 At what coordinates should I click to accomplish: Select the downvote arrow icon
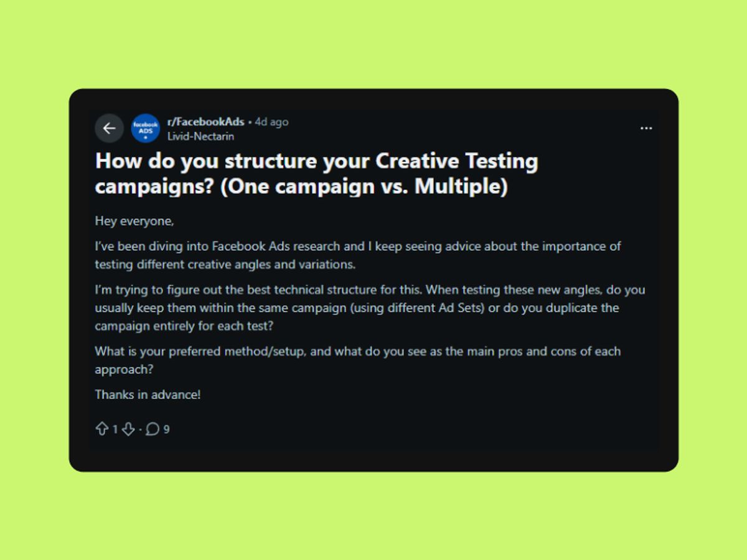point(128,429)
